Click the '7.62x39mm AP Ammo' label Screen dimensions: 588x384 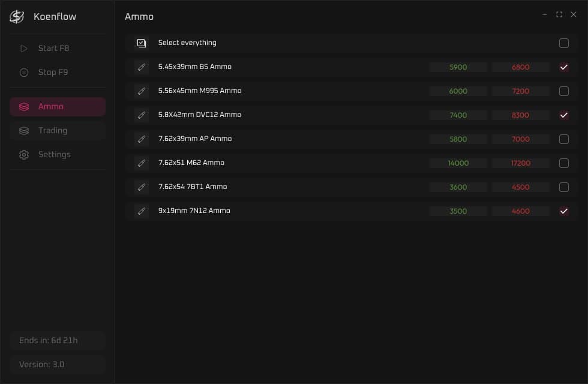point(195,139)
